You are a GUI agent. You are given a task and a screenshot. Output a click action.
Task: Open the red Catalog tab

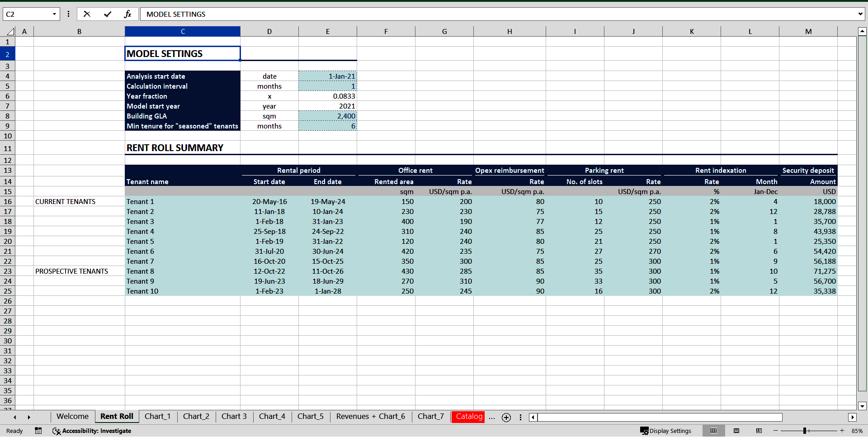[x=469, y=416]
